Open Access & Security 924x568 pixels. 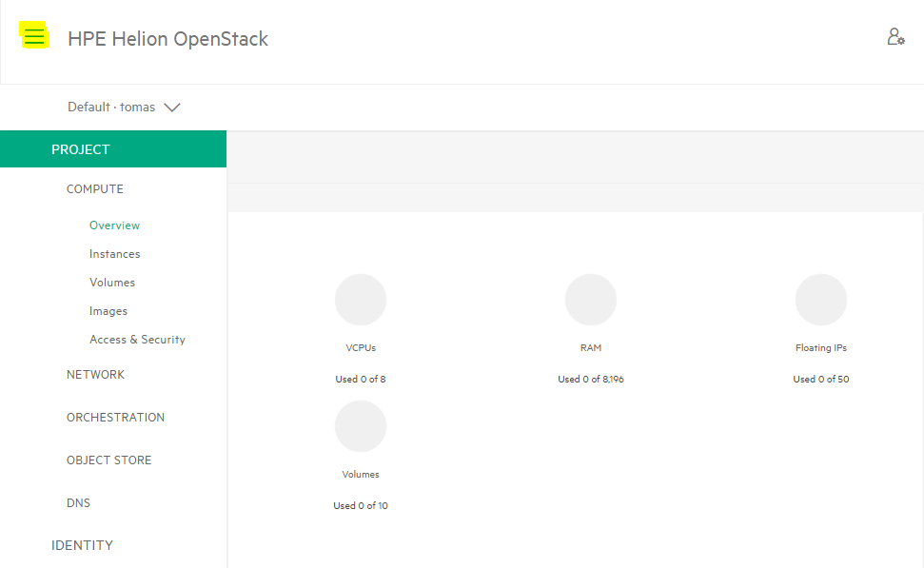(137, 340)
